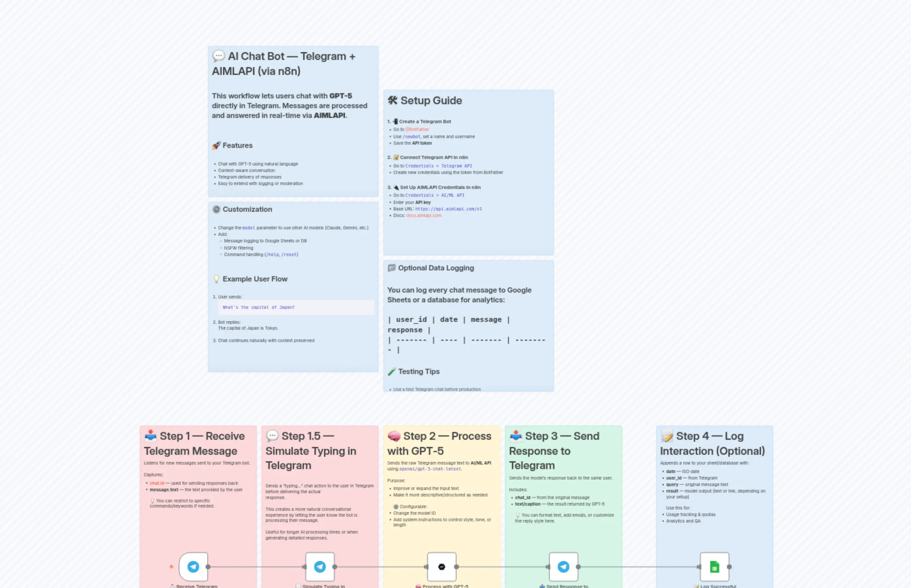The image size is (911, 588).
Task: Open the @BotFather link
Action: (417, 129)
